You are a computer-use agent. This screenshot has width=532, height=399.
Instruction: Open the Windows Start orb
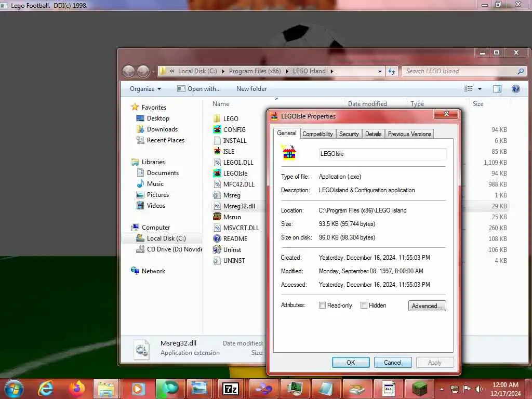tap(14, 389)
